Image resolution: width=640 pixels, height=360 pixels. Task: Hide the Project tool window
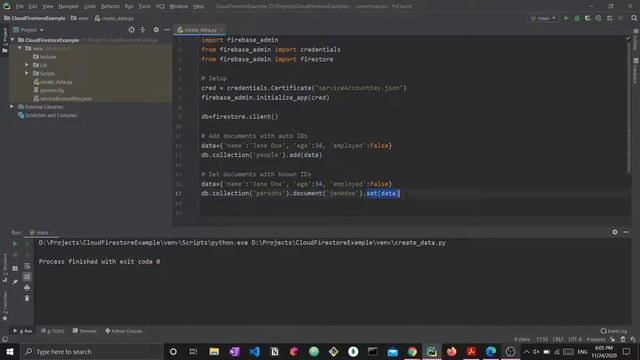(x=167, y=30)
